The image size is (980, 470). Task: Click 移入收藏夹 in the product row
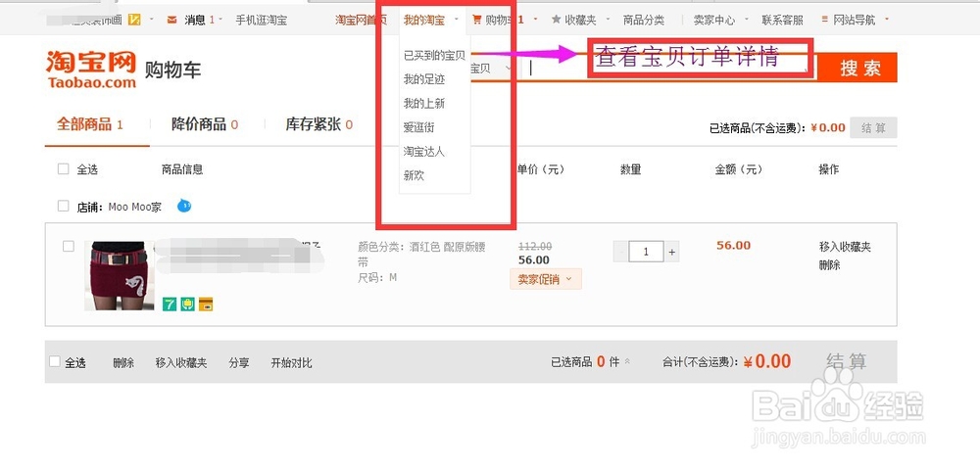845,247
